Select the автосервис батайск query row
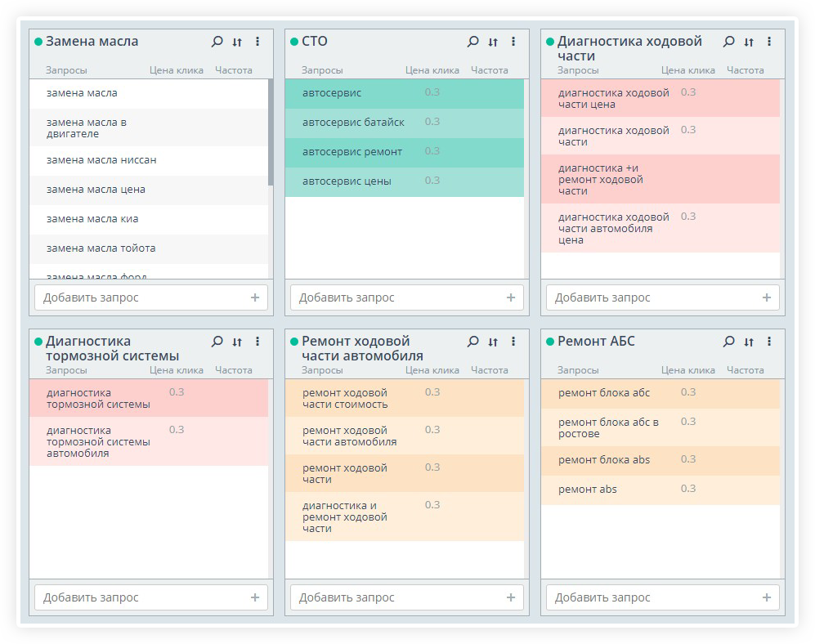 point(353,123)
